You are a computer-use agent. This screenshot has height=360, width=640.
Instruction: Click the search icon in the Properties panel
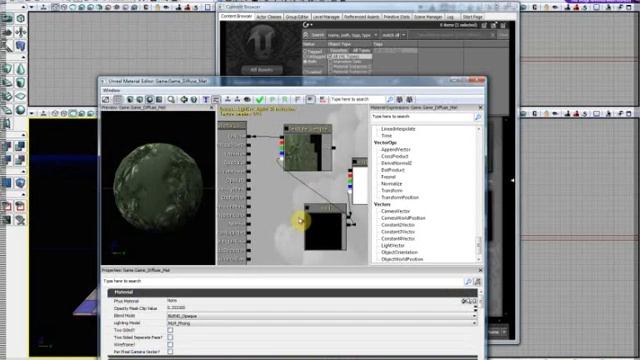coord(468,282)
